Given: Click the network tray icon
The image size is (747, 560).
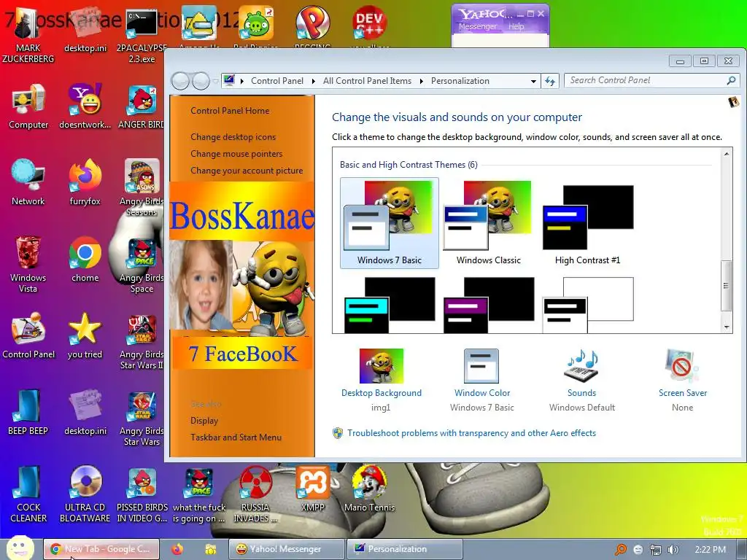Looking at the screenshot, I should [656, 550].
